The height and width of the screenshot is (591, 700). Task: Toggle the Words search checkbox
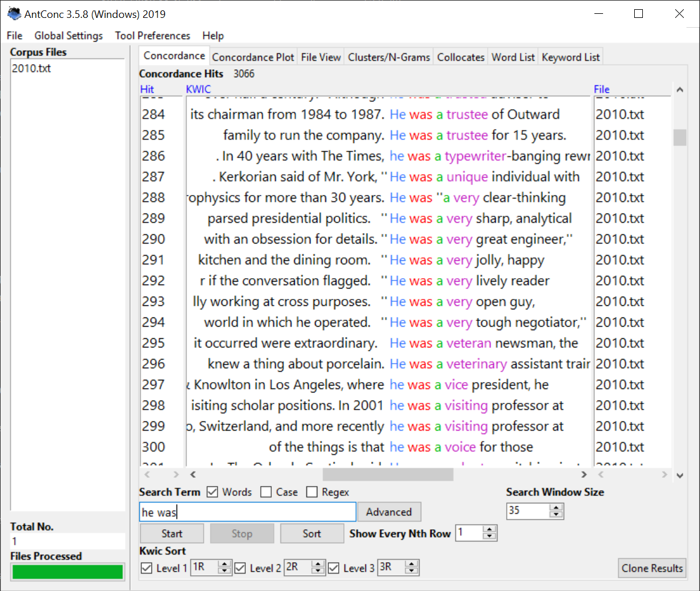click(212, 492)
